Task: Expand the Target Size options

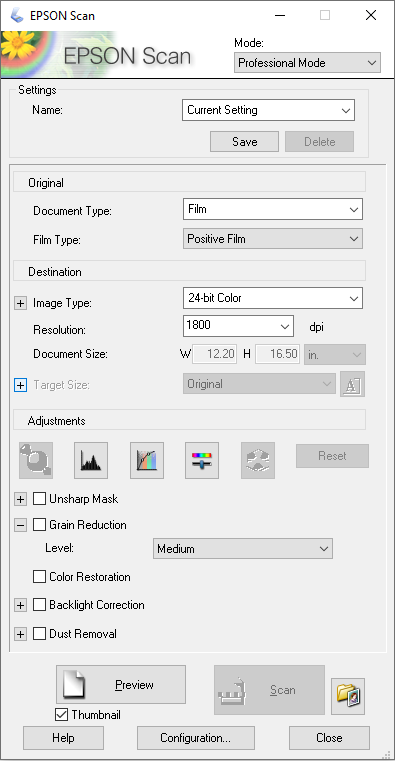Action: (20, 385)
